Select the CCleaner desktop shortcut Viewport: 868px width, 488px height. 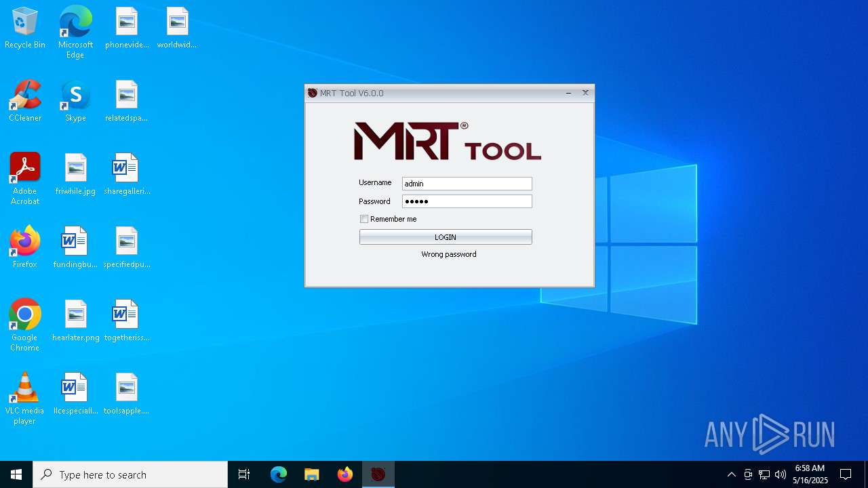(x=25, y=102)
